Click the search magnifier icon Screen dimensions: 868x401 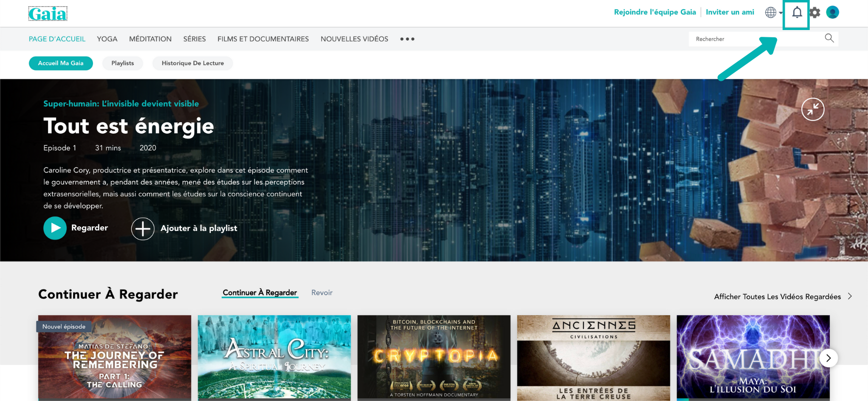829,38
